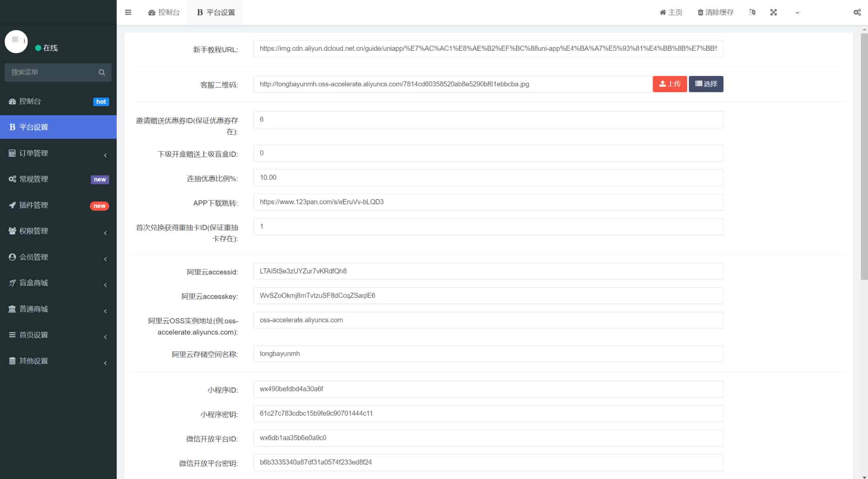Click the 选择 select button
The width and height of the screenshot is (868, 479).
(706, 84)
